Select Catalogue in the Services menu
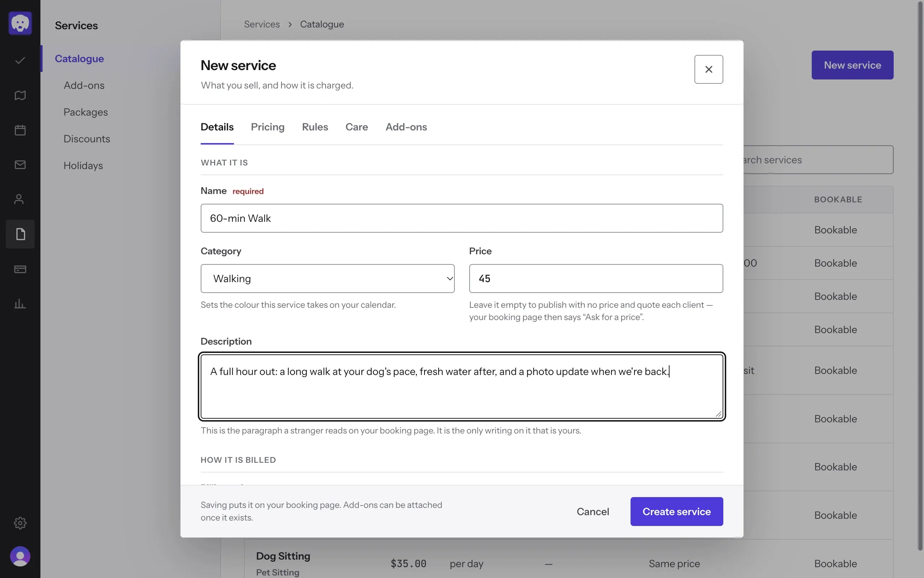This screenshot has width=924, height=578. (79, 59)
